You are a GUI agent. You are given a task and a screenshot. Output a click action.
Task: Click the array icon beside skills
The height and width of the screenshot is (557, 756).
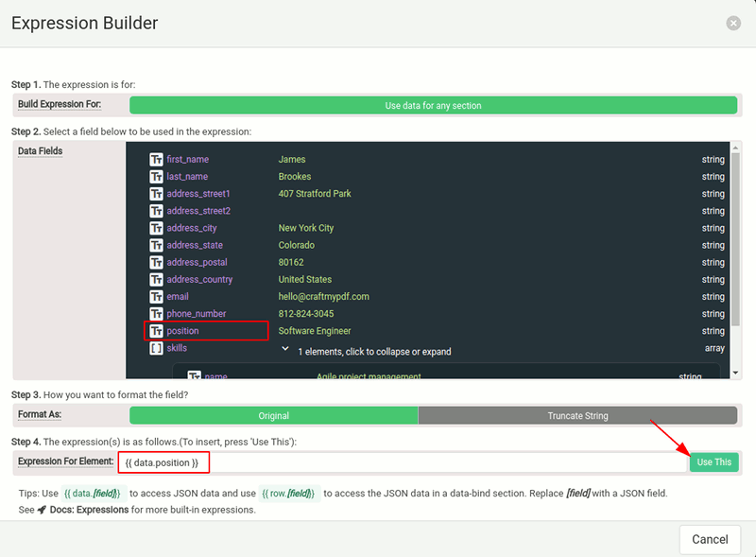coord(157,347)
